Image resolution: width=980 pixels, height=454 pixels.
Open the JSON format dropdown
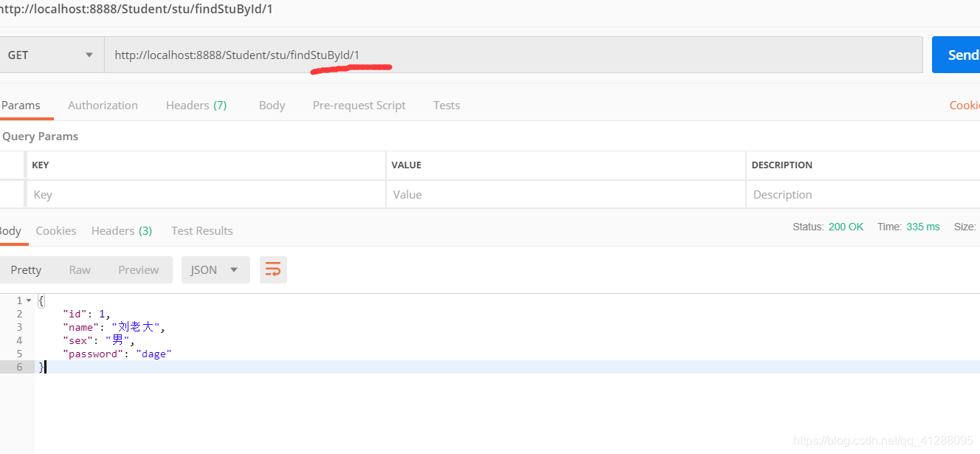[215, 269]
